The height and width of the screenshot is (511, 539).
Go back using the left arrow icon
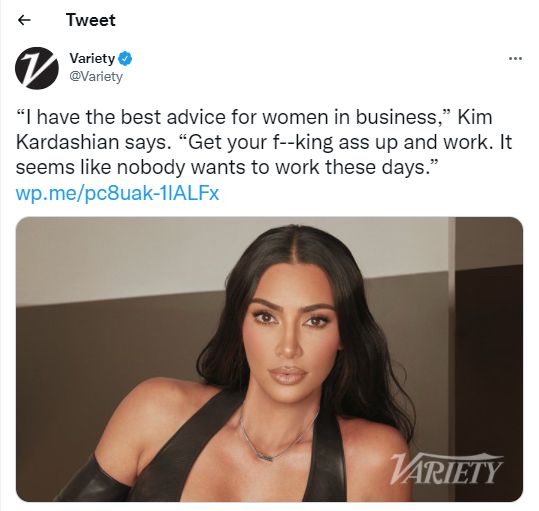pos(24,20)
